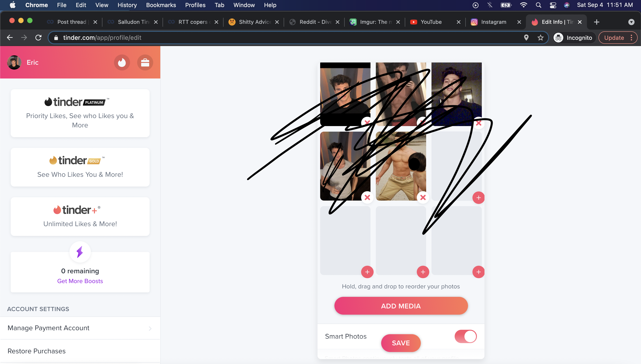641x364 pixels.
Task: Click the purple Boost lightning icon
Action: coord(80,252)
